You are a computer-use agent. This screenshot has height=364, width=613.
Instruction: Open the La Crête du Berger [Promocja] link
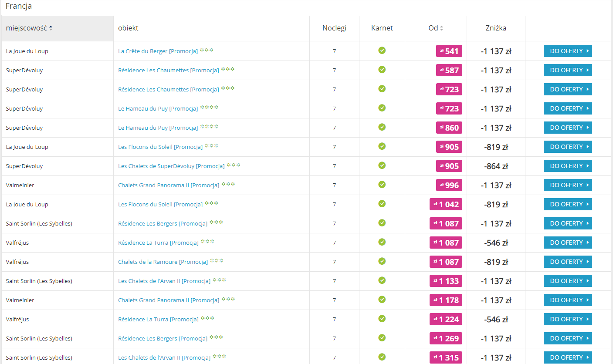tap(158, 51)
